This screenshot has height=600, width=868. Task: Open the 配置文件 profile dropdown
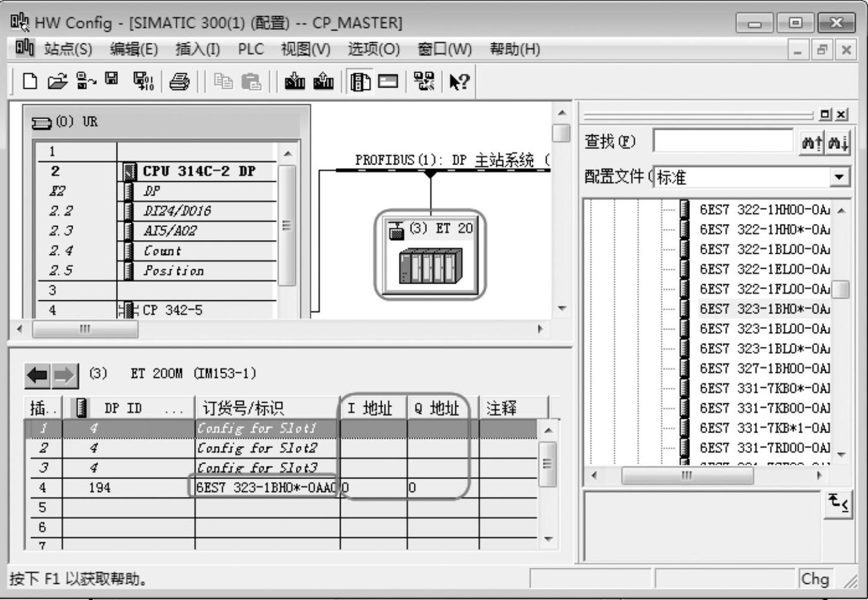(839, 177)
